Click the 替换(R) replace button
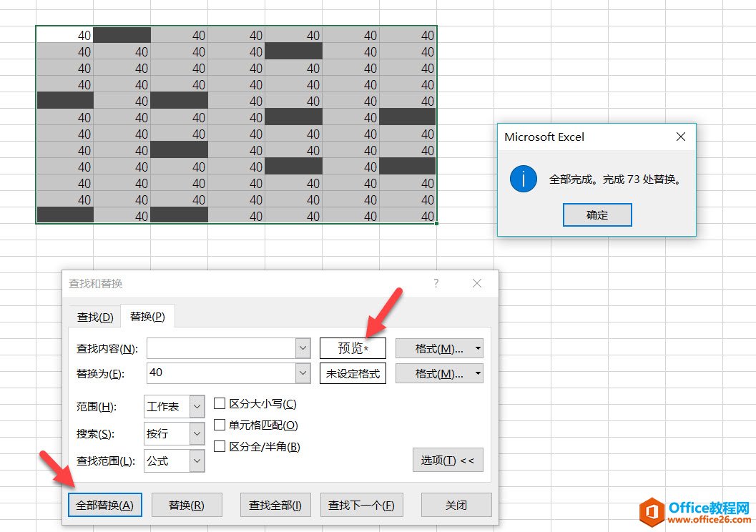The width and height of the screenshot is (756, 532). click(x=187, y=505)
